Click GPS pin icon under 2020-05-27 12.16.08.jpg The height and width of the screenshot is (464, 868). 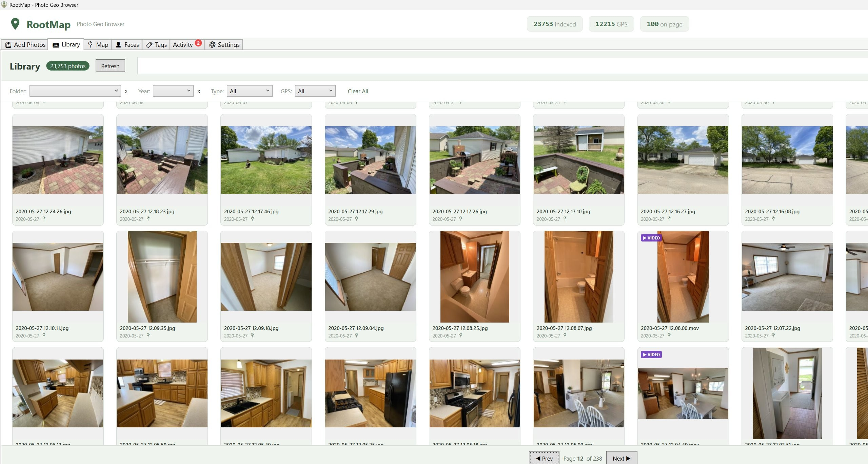pos(773,219)
